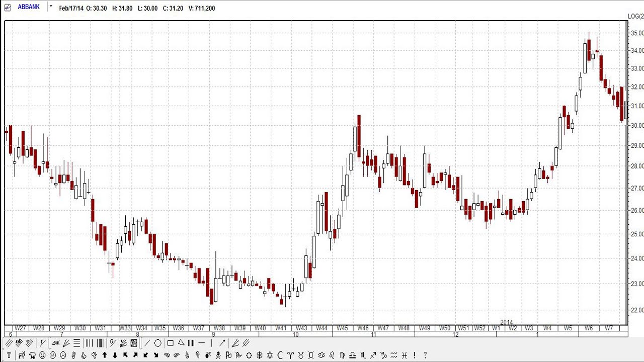Insert the bull symbol on the chart
This screenshot has height=362, width=644.
[22, 355]
